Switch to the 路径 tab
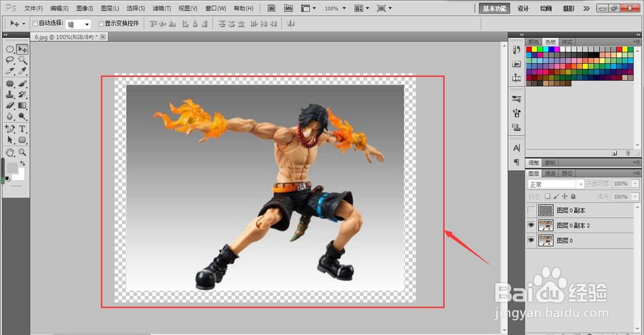Viewport: 644px width, 335px height. point(567,173)
